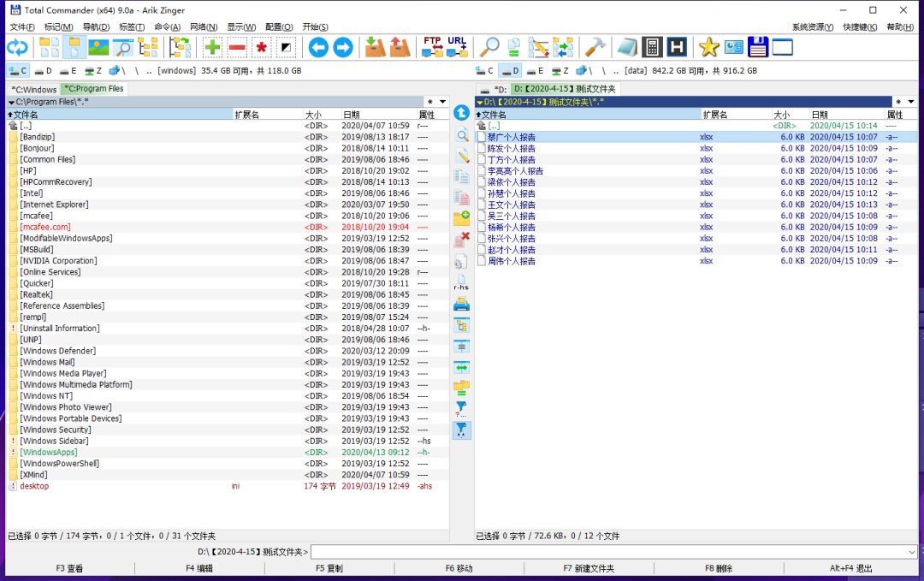Open synchronize directories icon with green-blue arrows
This screenshot has width=924, height=581.
563,48
